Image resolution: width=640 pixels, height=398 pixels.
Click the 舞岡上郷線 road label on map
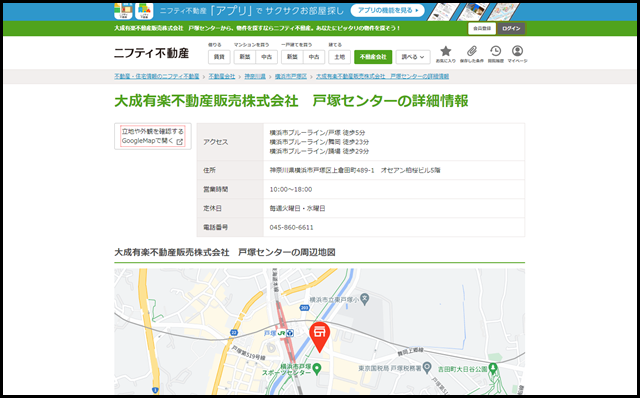(411, 351)
